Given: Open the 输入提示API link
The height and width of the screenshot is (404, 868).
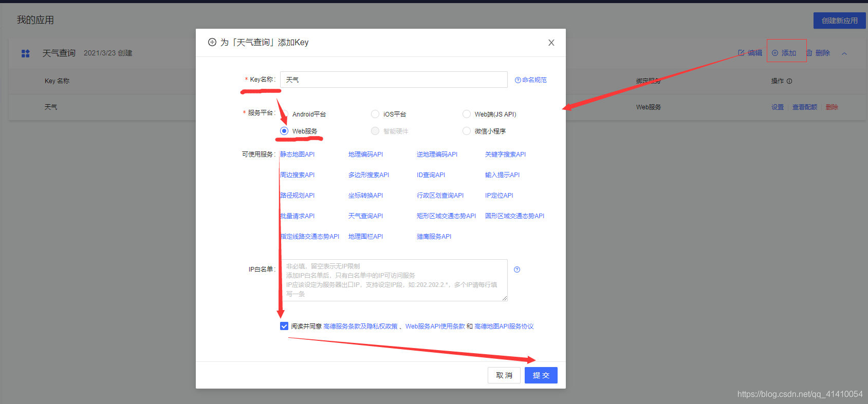Looking at the screenshot, I should pos(502,175).
